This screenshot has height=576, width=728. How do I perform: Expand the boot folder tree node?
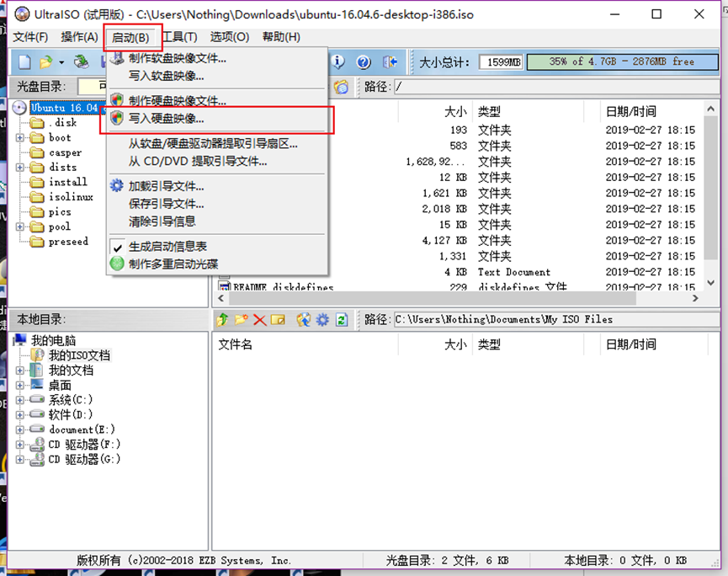pyautogui.click(x=19, y=137)
